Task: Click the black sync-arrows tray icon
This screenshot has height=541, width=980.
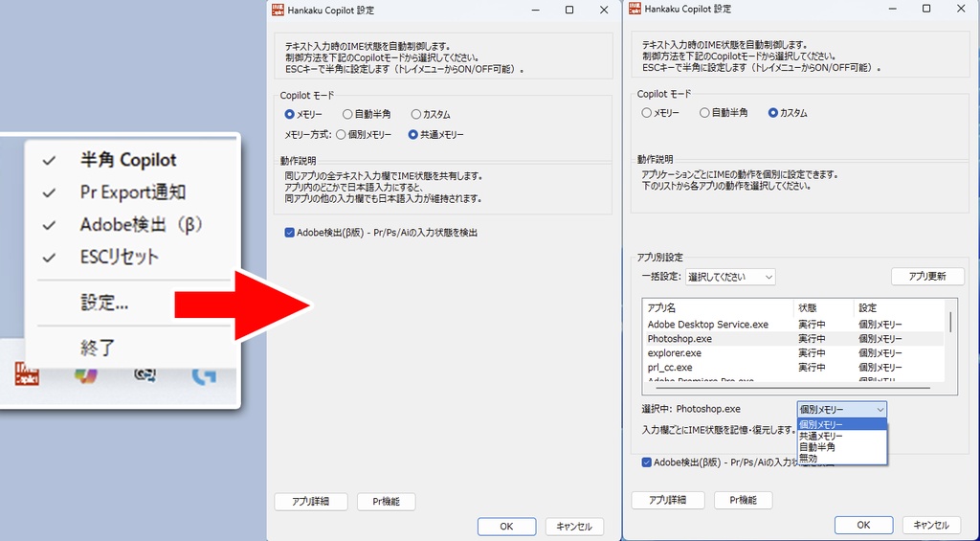Action: pyautogui.click(x=145, y=374)
